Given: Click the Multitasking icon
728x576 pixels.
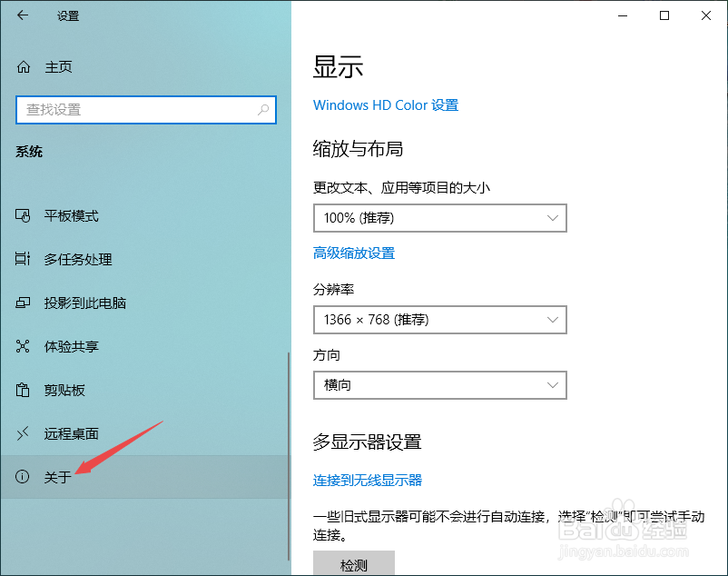Looking at the screenshot, I should 23,259.
